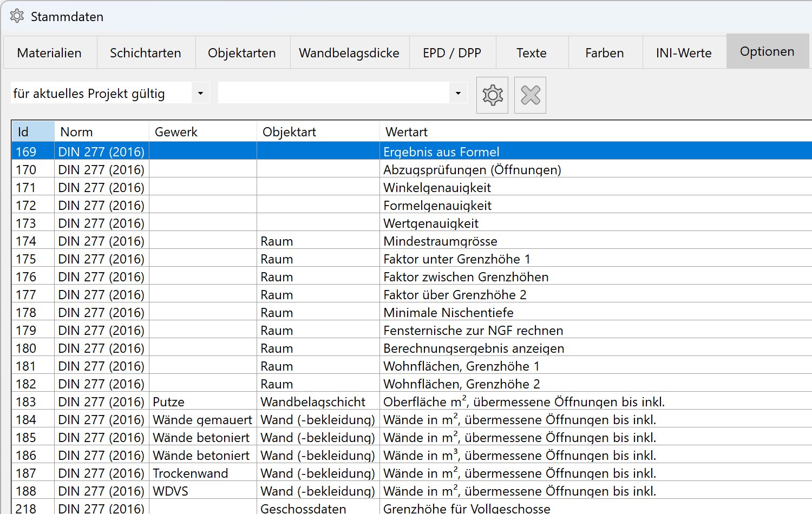Select 'Wohnflächen, Grenzhöhe 1' row
This screenshot has width=812, height=514.
tap(411, 366)
